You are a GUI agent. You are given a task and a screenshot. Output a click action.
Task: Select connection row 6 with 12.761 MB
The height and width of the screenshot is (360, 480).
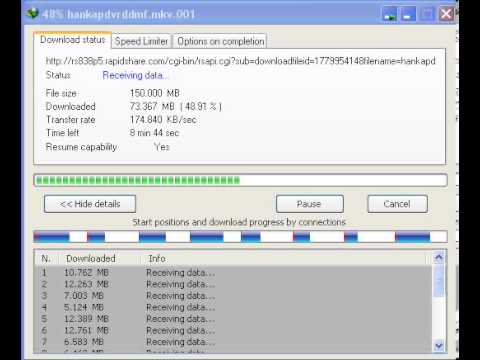233,330
